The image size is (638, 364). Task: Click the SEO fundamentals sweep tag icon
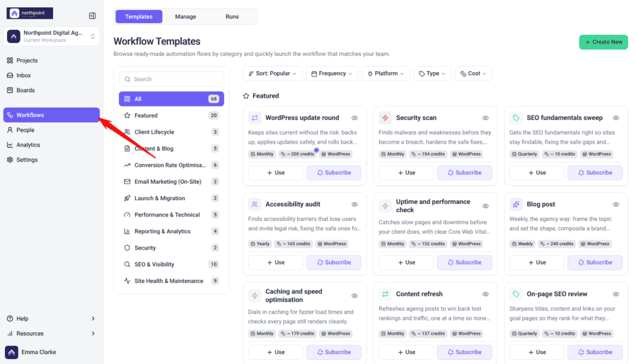click(516, 118)
